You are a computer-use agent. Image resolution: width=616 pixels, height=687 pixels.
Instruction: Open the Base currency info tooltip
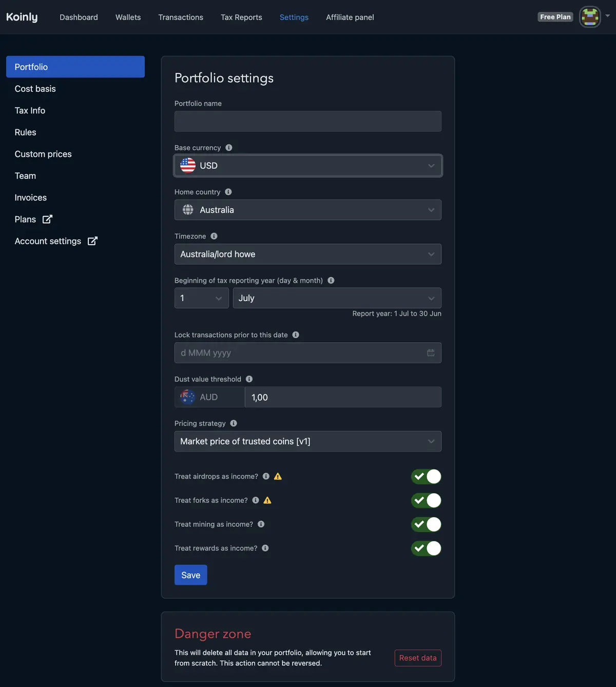tap(228, 147)
